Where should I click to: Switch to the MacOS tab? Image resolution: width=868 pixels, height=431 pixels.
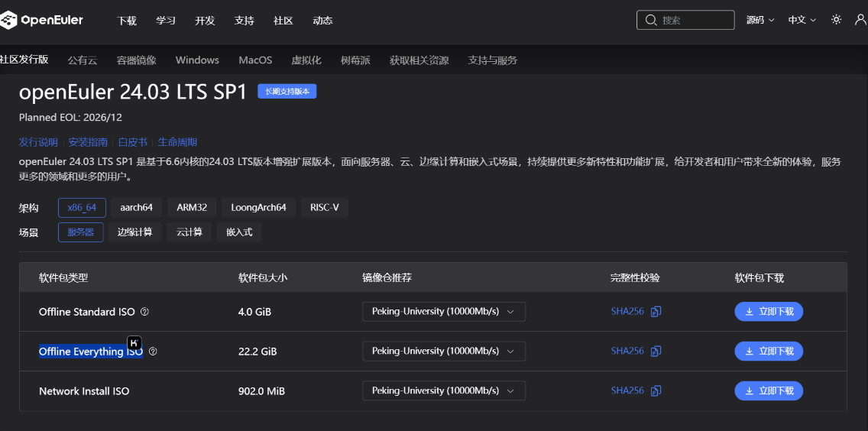point(255,60)
